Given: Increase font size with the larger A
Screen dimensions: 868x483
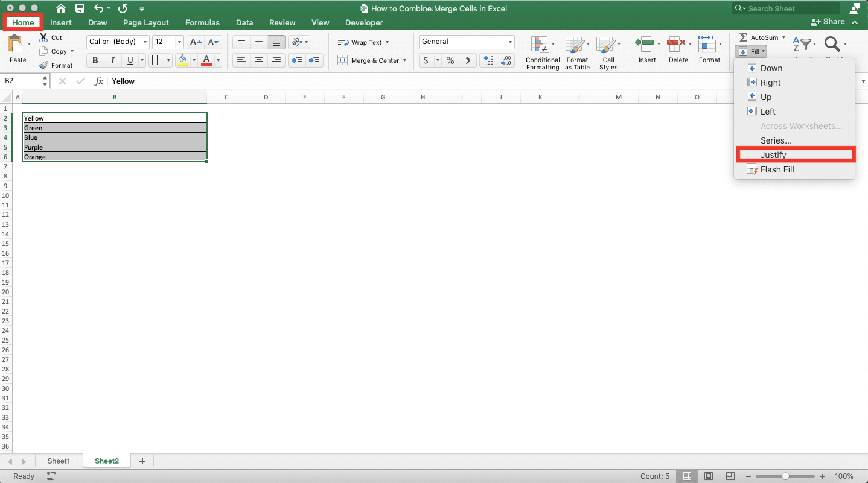Looking at the screenshot, I should point(196,42).
